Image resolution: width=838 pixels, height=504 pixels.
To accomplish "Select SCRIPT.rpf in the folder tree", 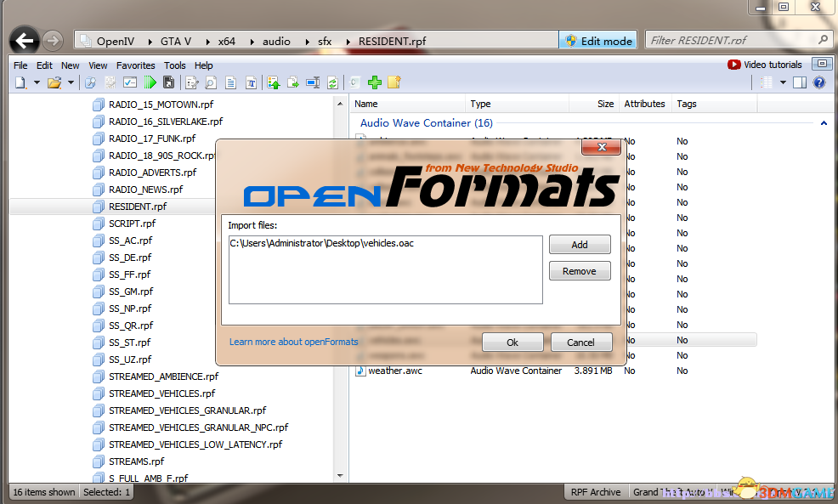I will tap(132, 224).
